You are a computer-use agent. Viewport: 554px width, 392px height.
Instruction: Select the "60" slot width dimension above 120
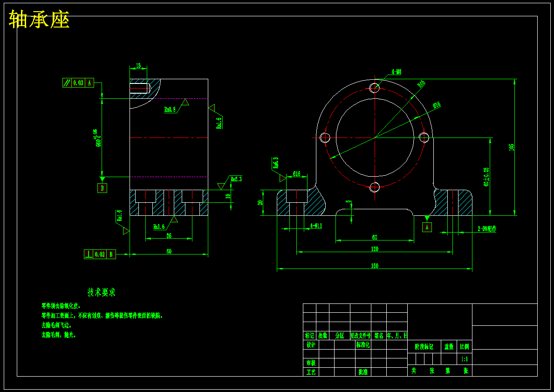[x=375, y=238]
